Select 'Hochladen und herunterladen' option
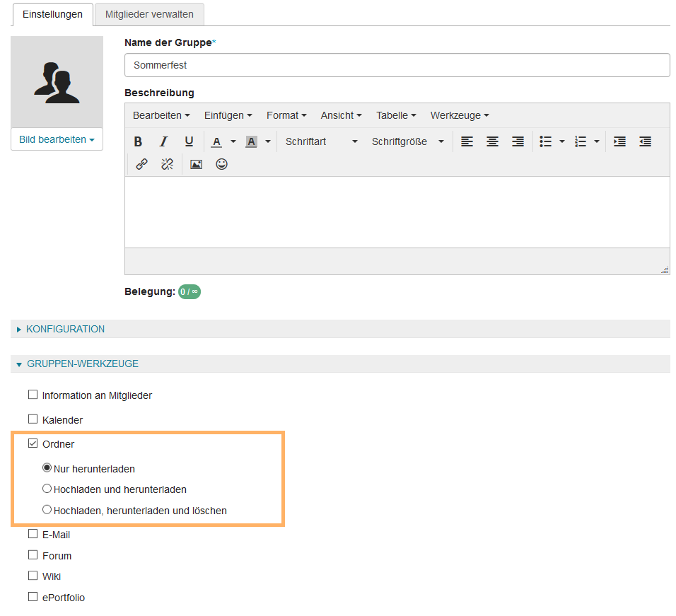This screenshot has height=616, width=676. [47, 489]
